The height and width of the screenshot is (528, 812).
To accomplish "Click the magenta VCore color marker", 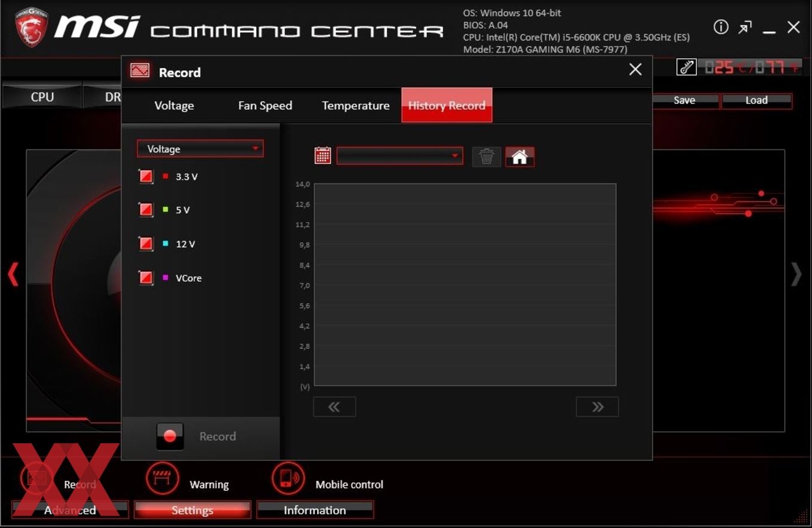I will [165, 278].
